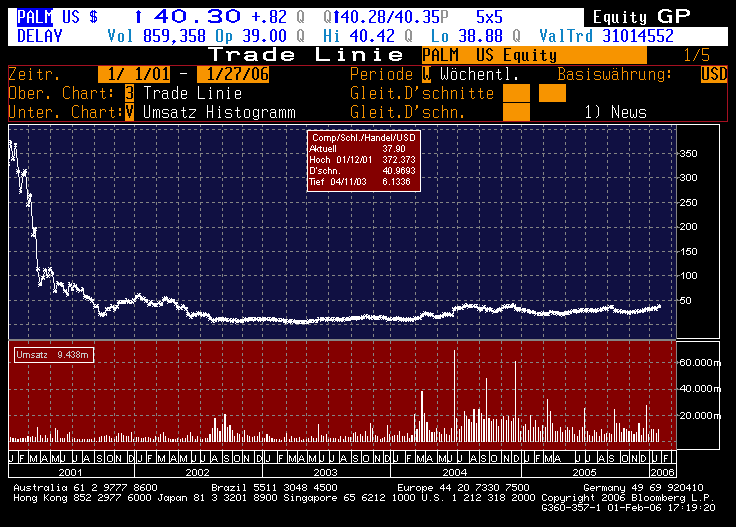Click the 2006 year label on timeline
The image size is (736, 527).
pyautogui.click(x=662, y=472)
